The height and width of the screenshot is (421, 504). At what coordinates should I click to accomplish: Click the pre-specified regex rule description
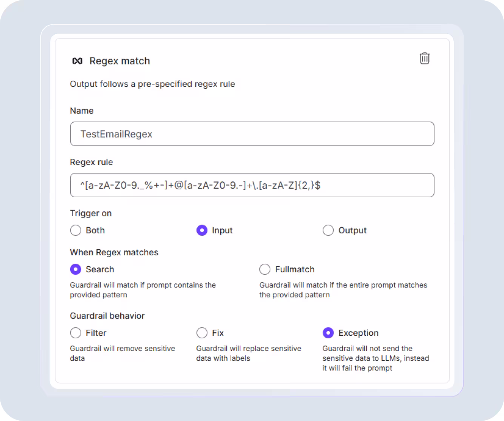pos(152,84)
